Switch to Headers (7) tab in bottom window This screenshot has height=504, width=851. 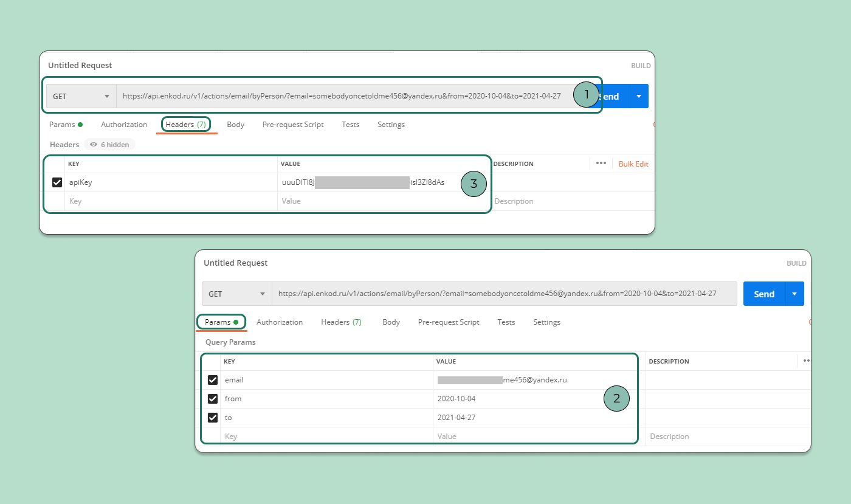[341, 322]
